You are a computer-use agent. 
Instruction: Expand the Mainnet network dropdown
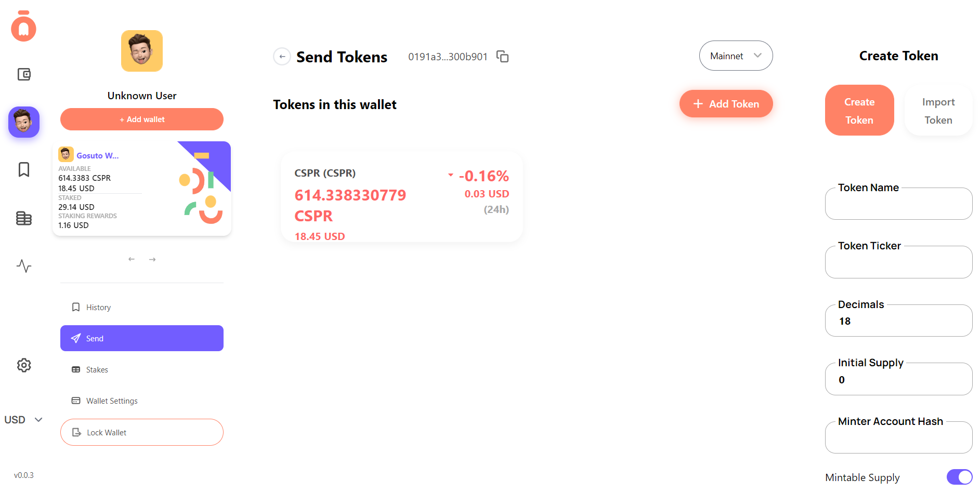click(736, 56)
